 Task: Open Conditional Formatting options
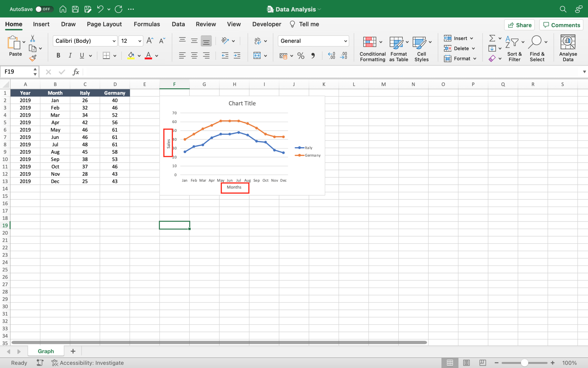(372, 48)
